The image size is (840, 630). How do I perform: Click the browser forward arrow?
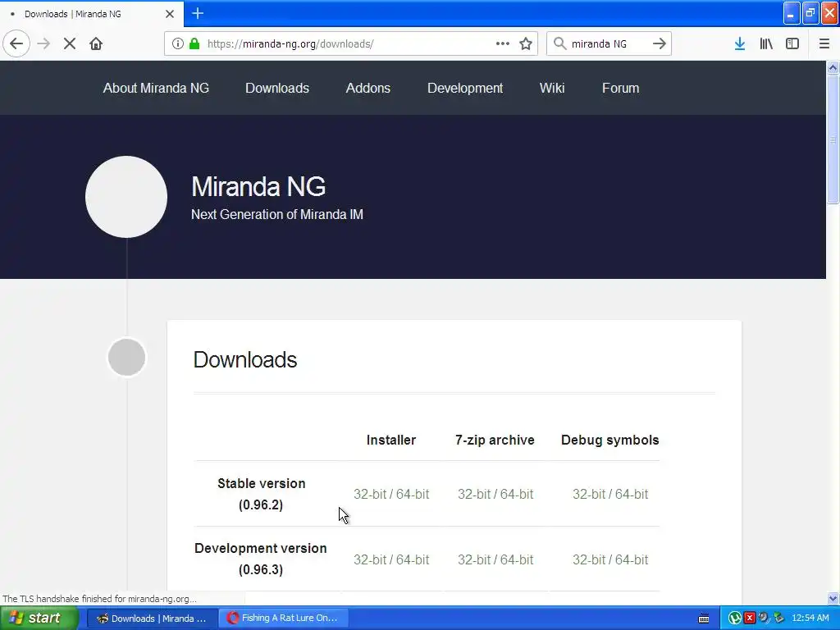pos(43,43)
